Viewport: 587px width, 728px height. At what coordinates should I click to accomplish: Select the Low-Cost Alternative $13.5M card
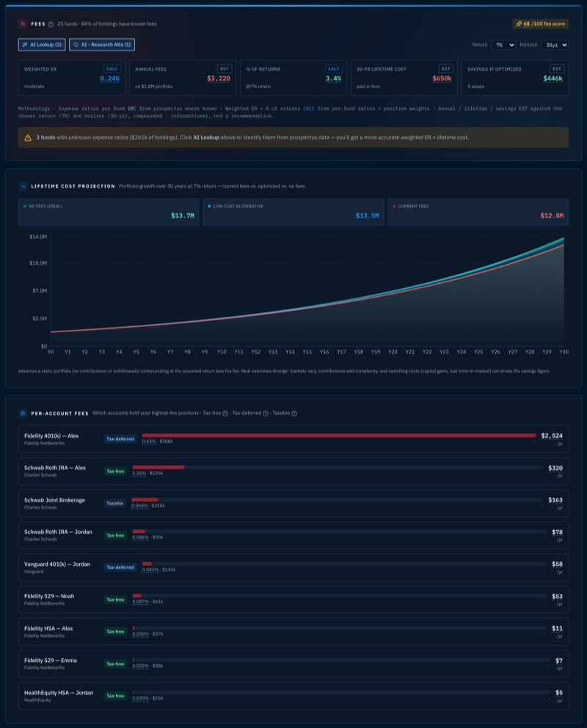click(293, 212)
